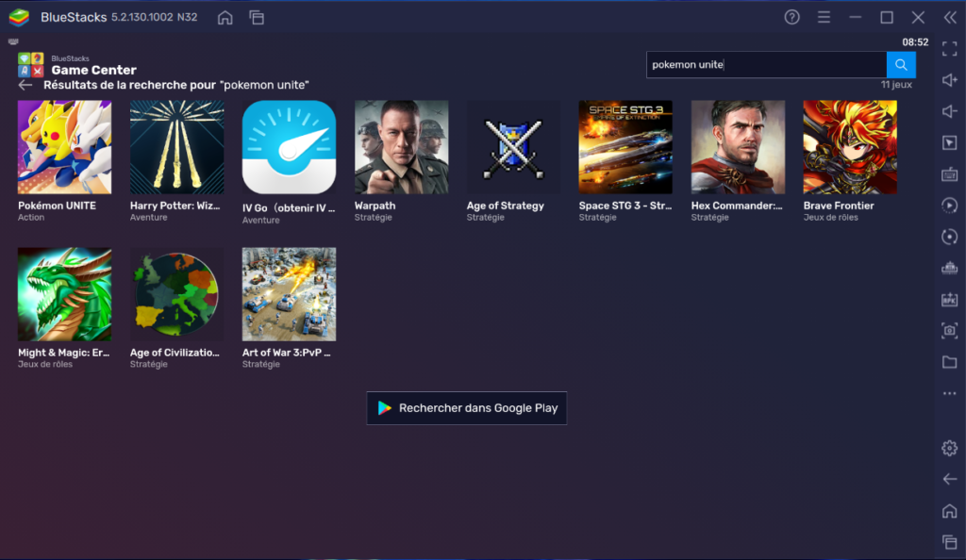Take a screenshot with the camera icon
Viewport: 966px width, 560px height.
pyautogui.click(x=949, y=331)
